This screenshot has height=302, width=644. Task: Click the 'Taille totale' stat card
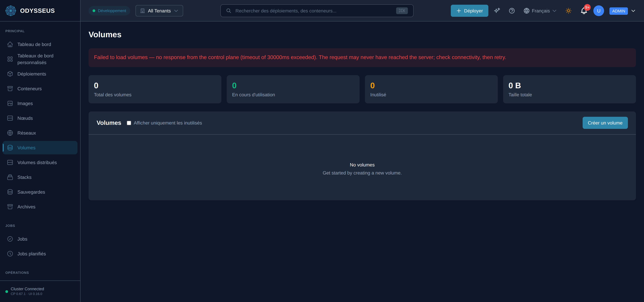[569, 89]
